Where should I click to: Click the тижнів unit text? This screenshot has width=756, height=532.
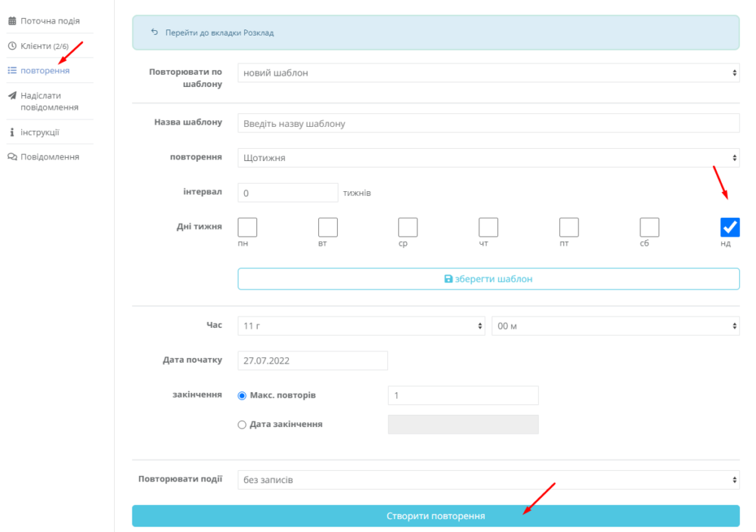tap(357, 193)
